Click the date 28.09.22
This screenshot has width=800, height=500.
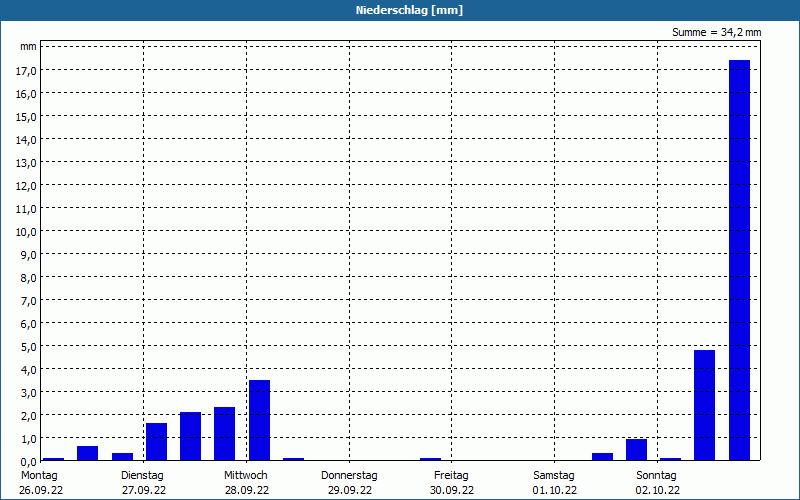click(247, 491)
